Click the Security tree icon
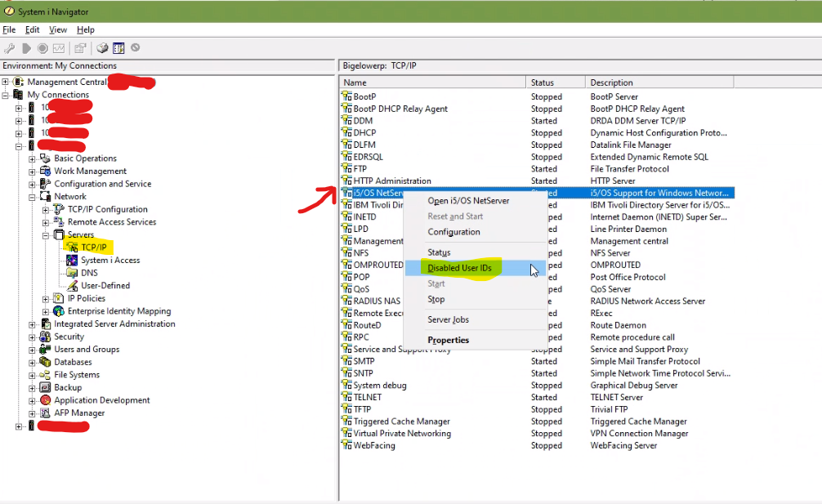 tap(46, 337)
